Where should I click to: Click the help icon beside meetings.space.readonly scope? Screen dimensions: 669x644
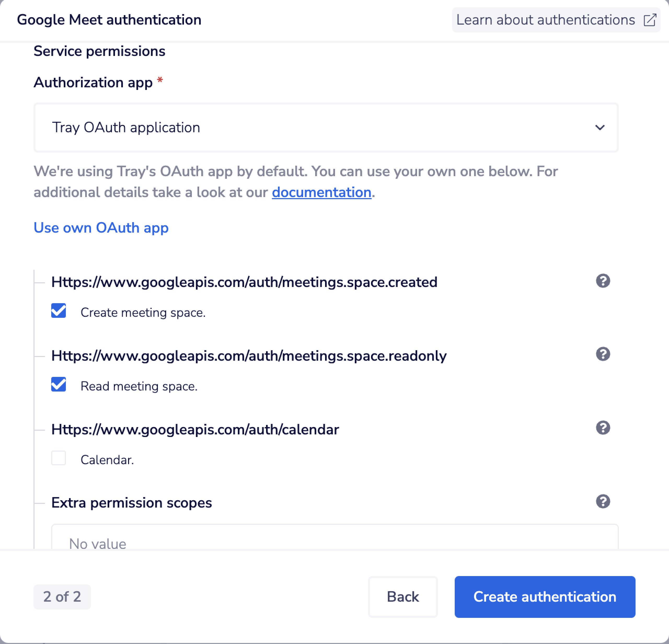(603, 354)
